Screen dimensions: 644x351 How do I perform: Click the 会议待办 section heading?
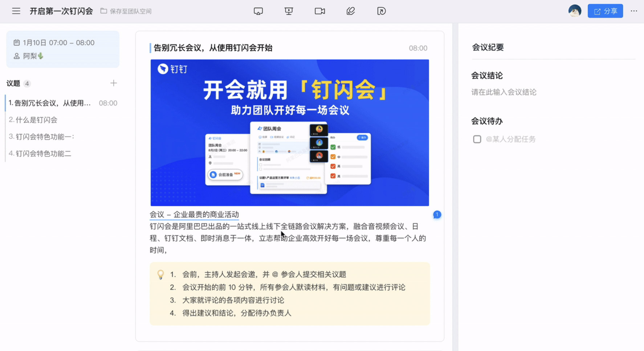pos(487,121)
